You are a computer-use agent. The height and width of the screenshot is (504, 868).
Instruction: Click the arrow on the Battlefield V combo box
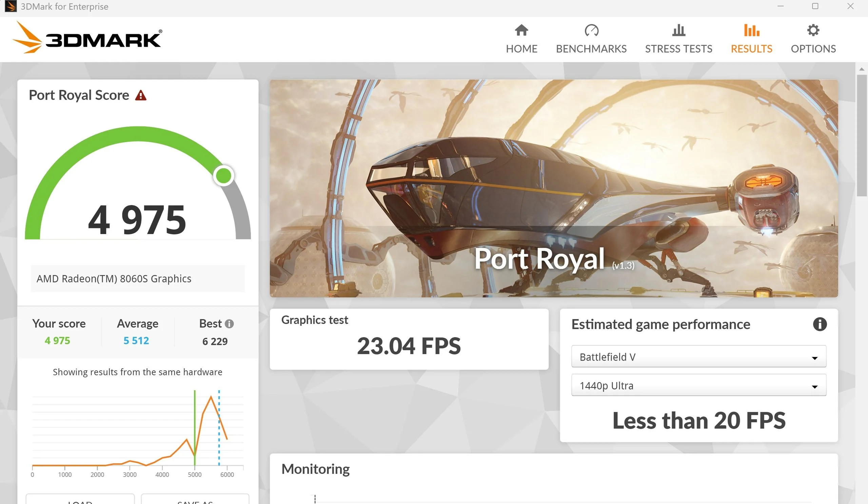[814, 358]
